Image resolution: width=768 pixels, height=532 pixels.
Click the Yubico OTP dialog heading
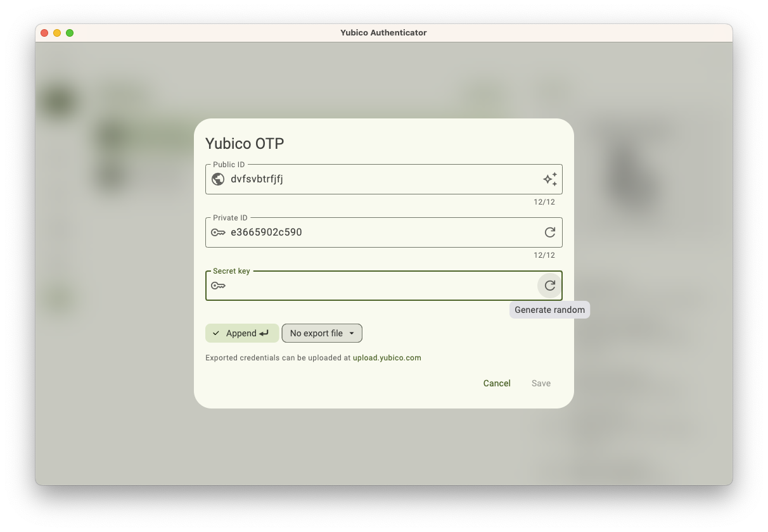point(245,144)
